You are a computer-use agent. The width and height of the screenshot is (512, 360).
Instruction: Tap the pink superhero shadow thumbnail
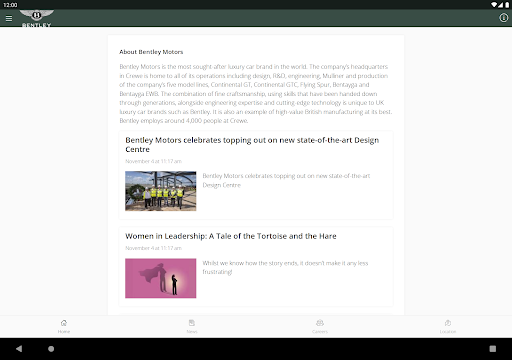161,278
